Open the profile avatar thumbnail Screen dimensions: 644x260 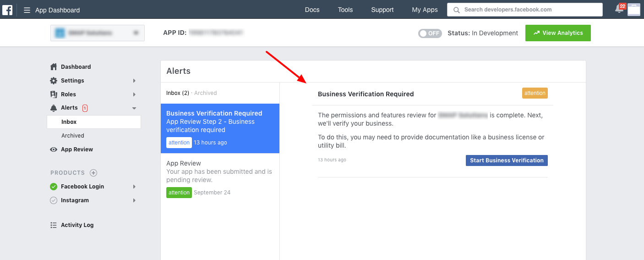pyautogui.click(x=634, y=10)
